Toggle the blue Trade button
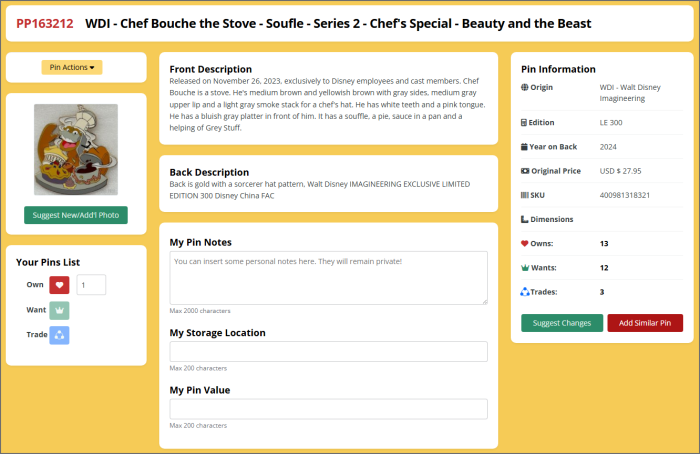This screenshot has width=700, height=454. coord(59,335)
